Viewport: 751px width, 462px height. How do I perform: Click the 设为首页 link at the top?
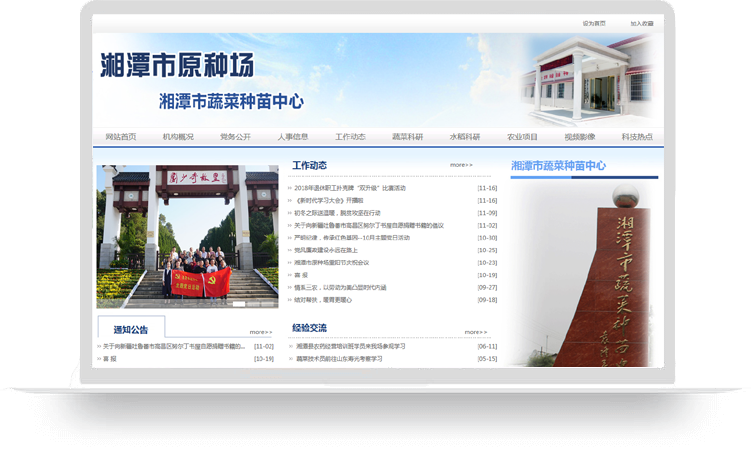594,23
